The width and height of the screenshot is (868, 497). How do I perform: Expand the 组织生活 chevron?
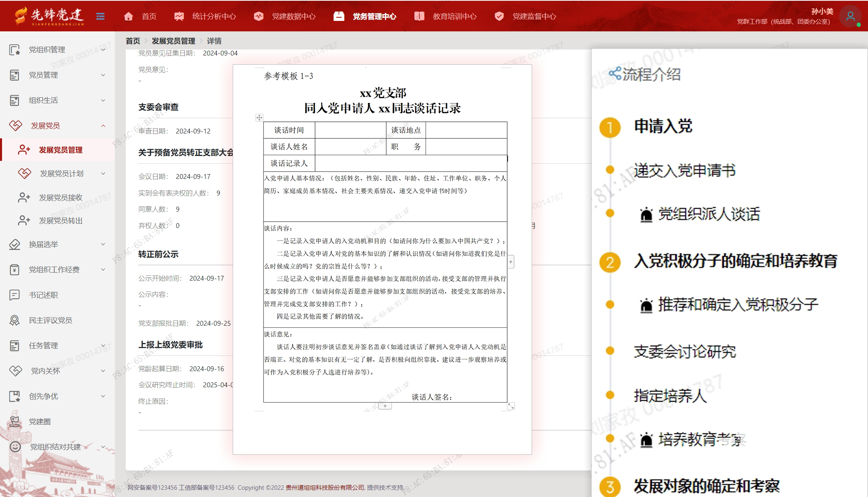point(103,100)
